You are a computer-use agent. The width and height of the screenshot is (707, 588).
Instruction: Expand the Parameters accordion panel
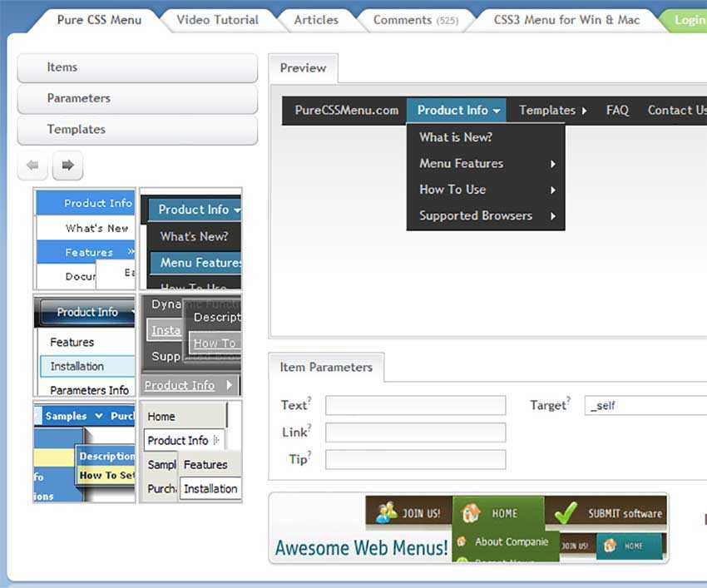[x=137, y=98]
